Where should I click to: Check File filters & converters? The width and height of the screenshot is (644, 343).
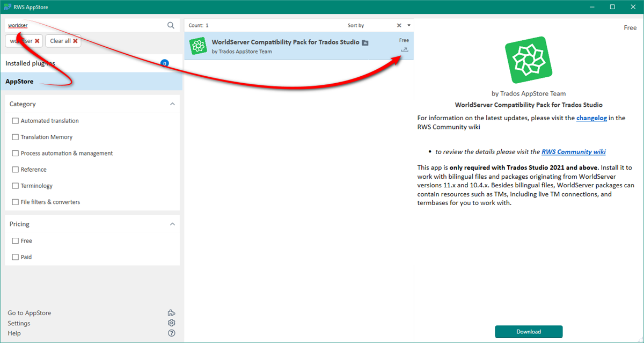[16, 202]
